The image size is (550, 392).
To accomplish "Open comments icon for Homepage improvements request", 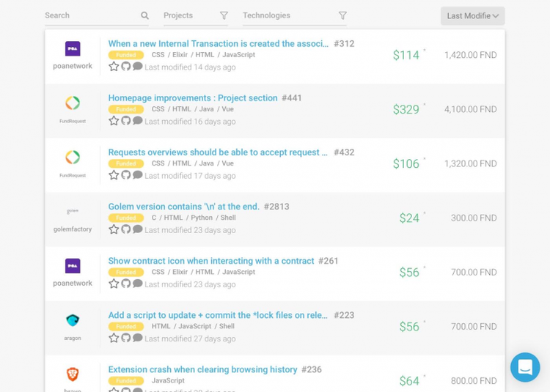I will point(137,121).
